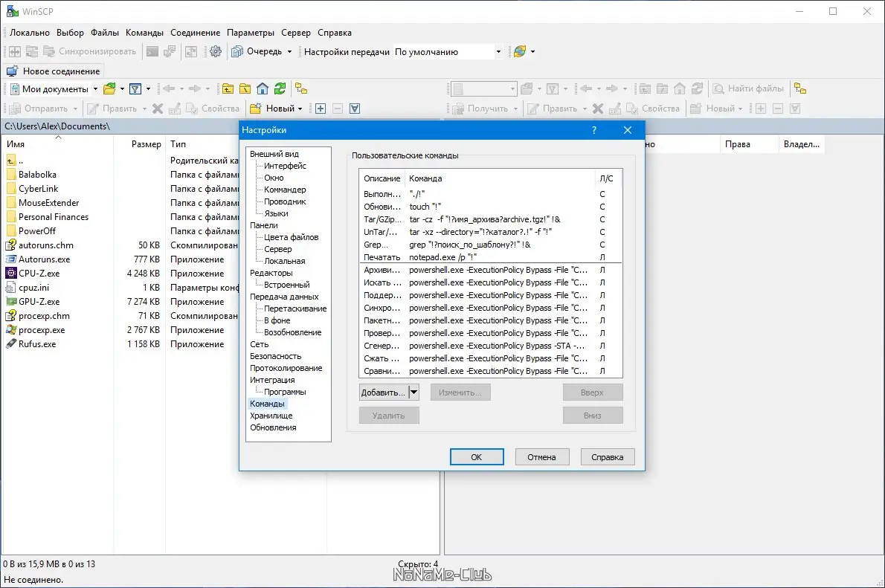Select Безопасность in settings tree

click(275, 356)
